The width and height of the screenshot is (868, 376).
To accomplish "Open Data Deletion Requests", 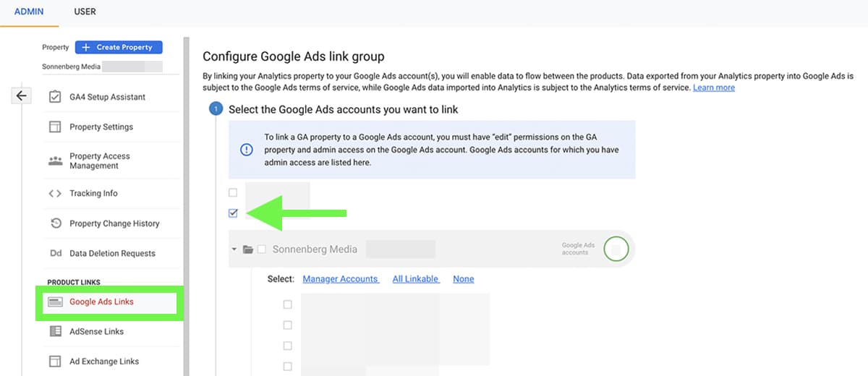I will pyautogui.click(x=112, y=254).
